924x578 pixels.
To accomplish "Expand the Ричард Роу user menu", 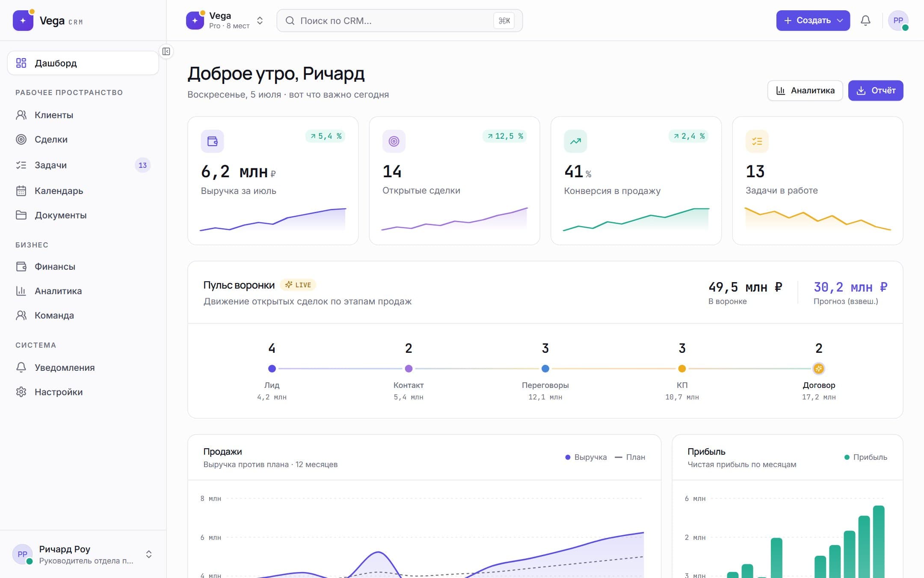I will (83, 554).
